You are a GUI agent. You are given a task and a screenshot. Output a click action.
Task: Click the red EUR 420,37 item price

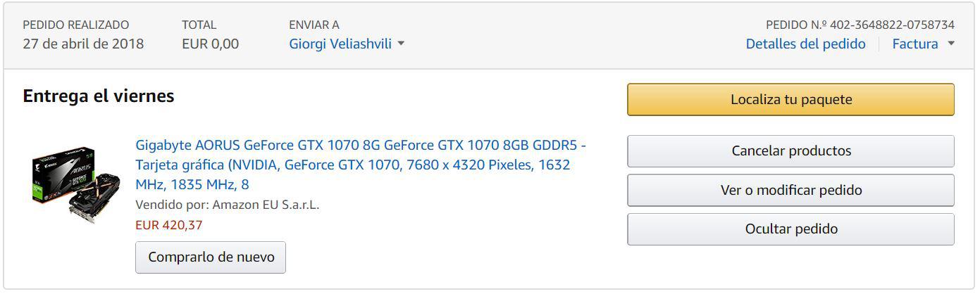168,225
